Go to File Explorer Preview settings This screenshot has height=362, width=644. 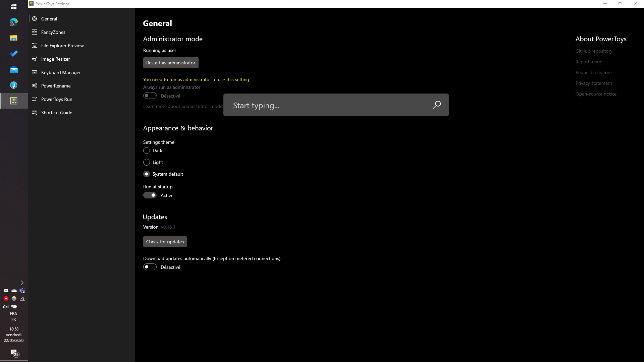click(x=82, y=46)
